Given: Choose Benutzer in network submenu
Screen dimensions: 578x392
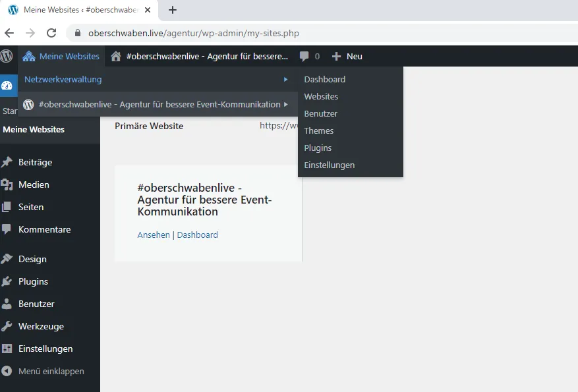Looking at the screenshot, I should tap(321, 113).
